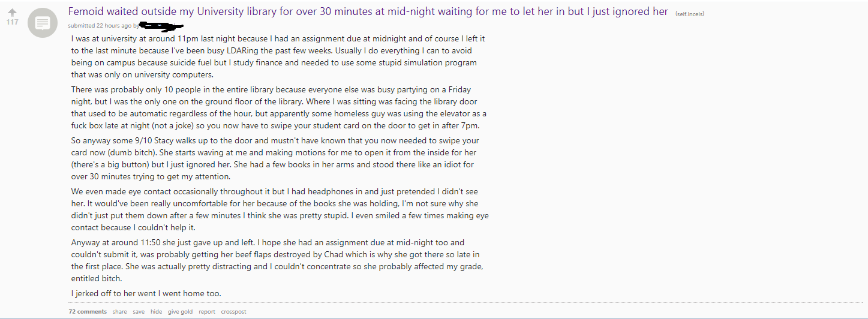
Task: Click the post score 117
Action: [x=12, y=22]
